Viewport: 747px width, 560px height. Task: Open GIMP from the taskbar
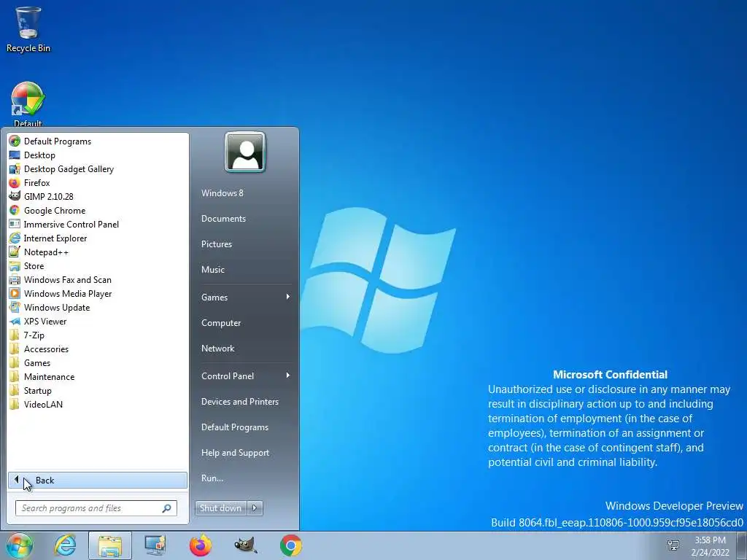[x=246, y=545]
